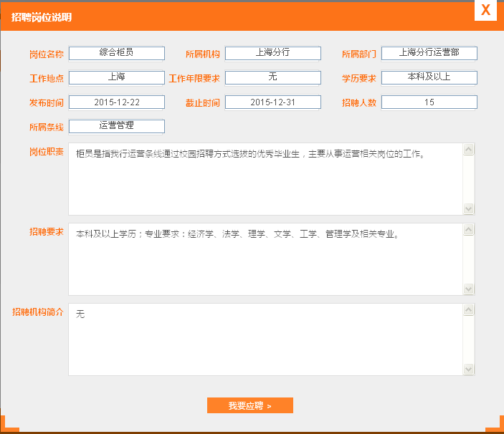Click the 工作年限要求 field showing 无
Screen dimensions: 504x434
pos(272,77)
